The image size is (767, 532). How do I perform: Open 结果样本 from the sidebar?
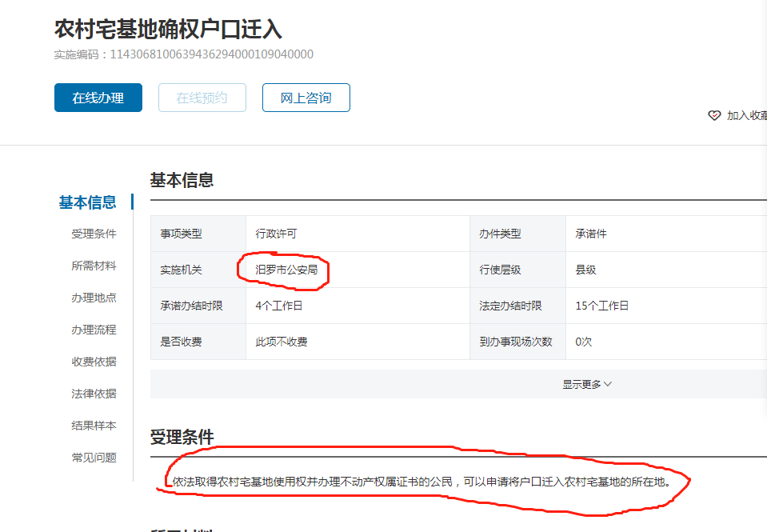tap(94, 426)
